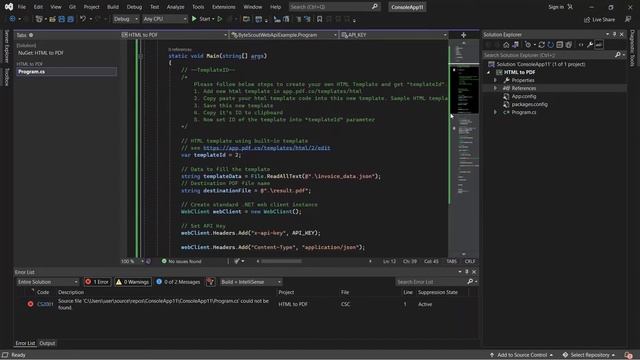Open the Any CPU platform dropdown
Screen dimensions: 640x360
tap(164, 19)
